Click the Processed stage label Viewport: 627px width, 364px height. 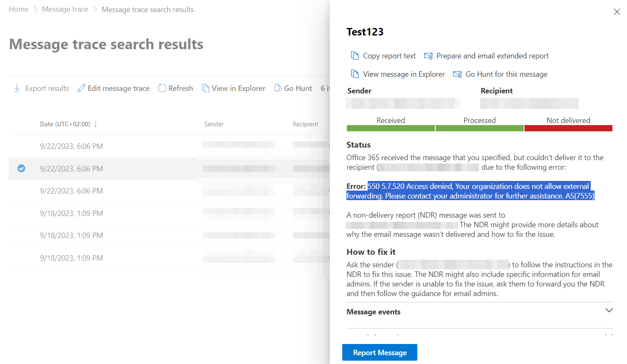pyautogui.click(x=479, y=120)
